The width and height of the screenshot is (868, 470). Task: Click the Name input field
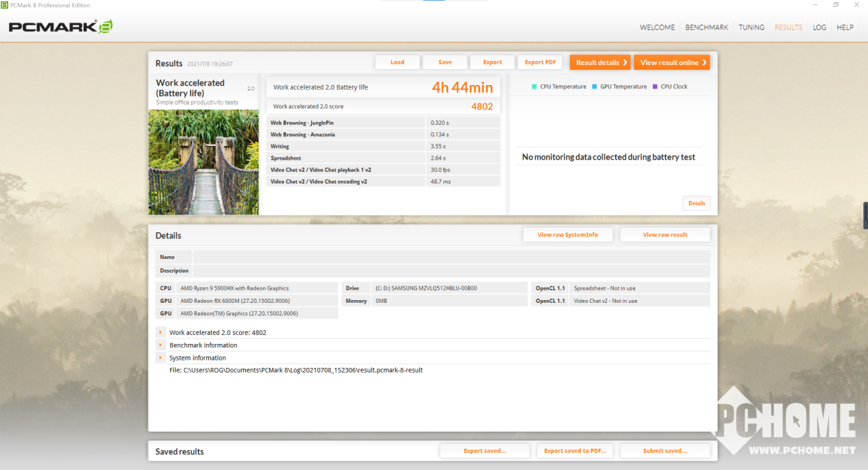[x=451, y=257]
